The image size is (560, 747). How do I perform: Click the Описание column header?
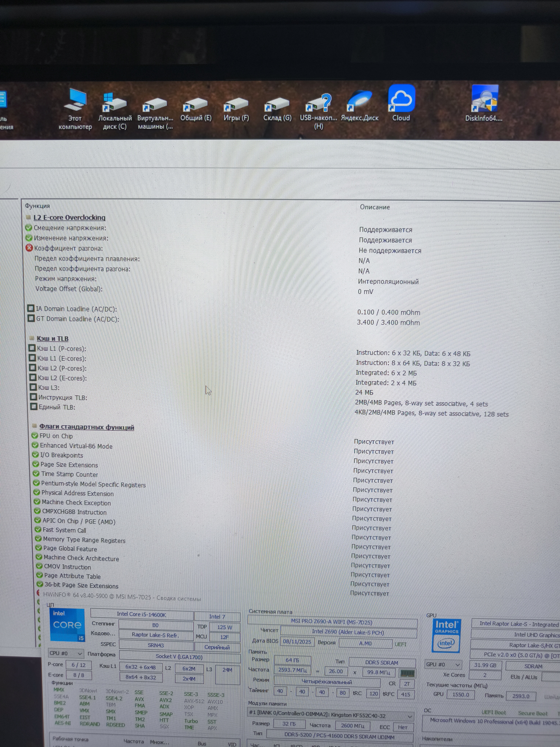[375, 207]
